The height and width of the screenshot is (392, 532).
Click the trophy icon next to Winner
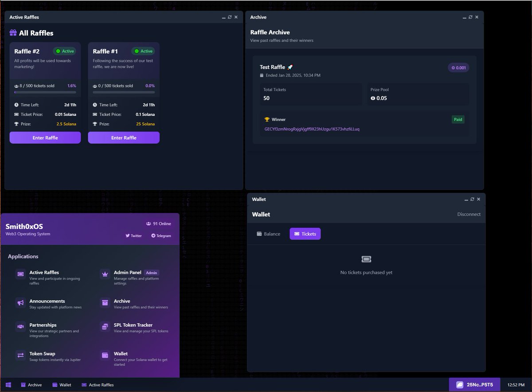coord(267,119)
